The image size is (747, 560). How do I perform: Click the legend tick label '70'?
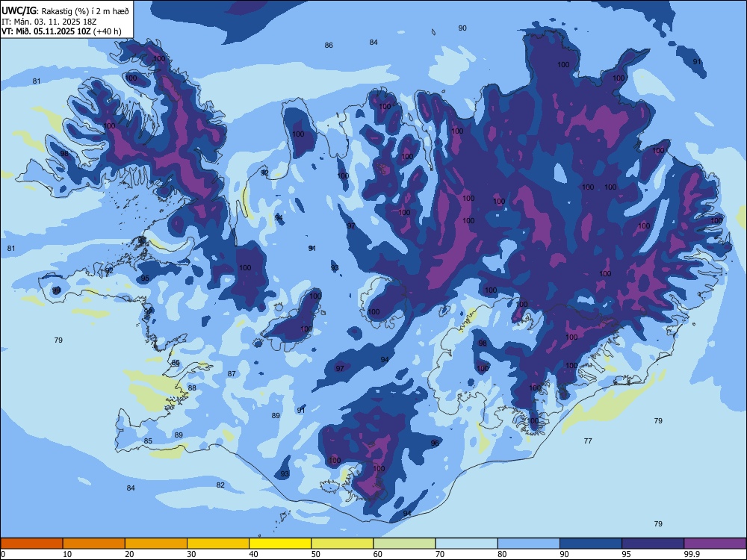pos(440,554)
